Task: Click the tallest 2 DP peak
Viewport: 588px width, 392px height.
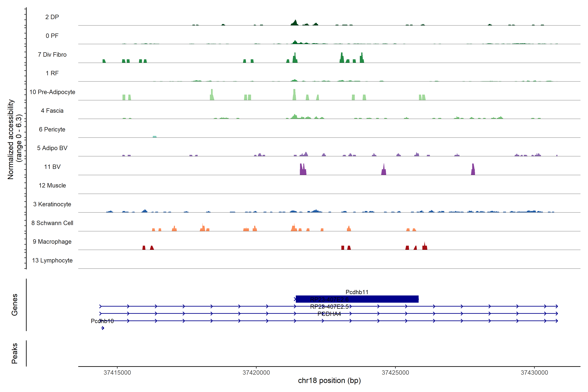Action: point(295,23)
